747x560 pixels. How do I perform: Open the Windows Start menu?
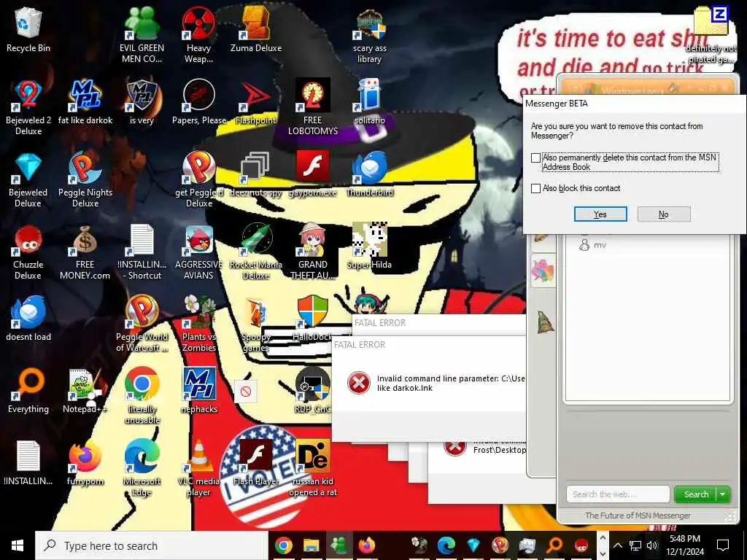(x=18, y=545)
